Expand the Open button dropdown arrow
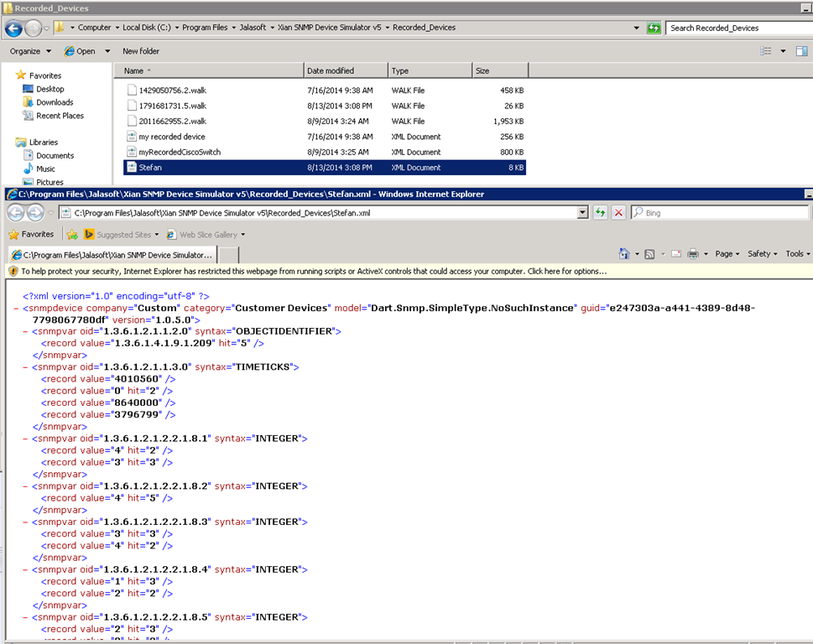 point(107,51)
